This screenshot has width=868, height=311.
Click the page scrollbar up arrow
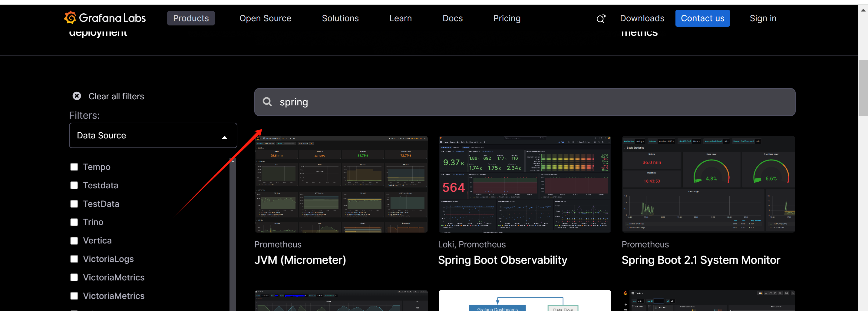(x=863, y=10)
